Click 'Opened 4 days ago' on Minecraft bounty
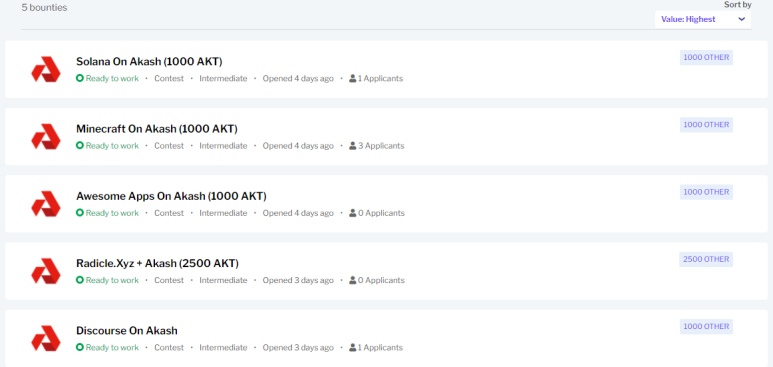Viewport: 773px width, 367px height. 298,146
